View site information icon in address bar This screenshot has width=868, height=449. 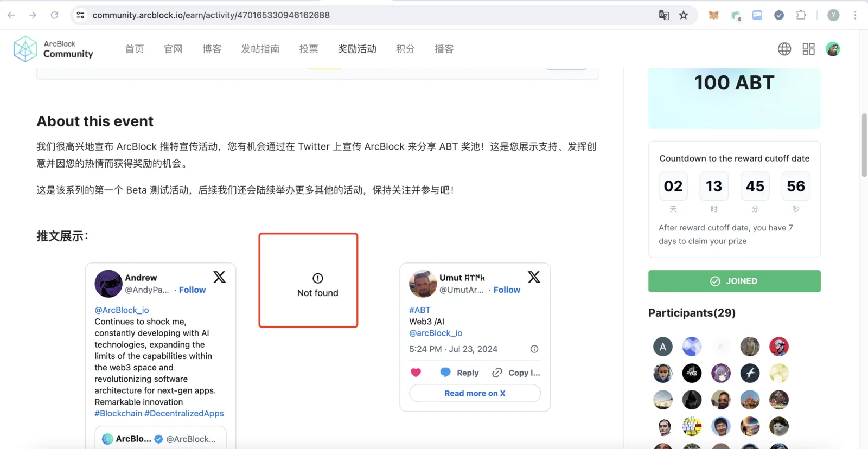(x=80, y=15)
